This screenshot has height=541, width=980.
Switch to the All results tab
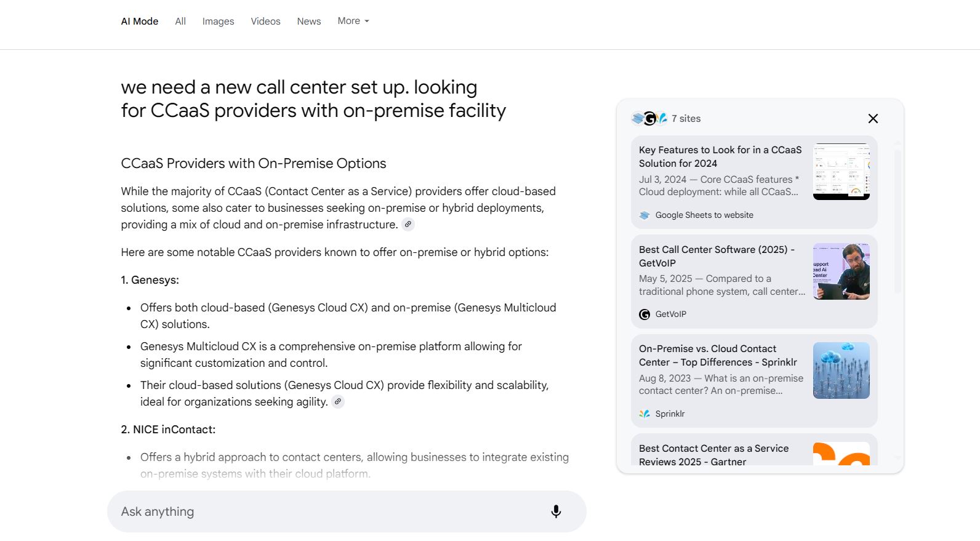coord(180,21)
